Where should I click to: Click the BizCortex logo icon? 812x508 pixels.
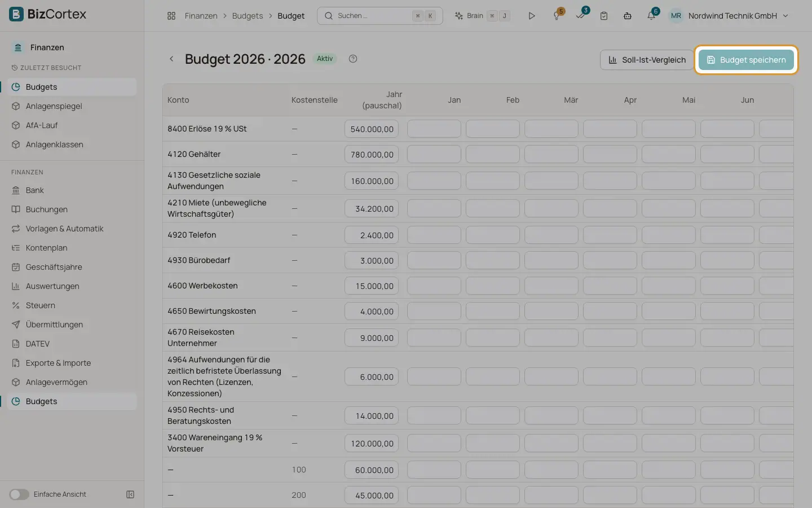(x=16, y=14)
